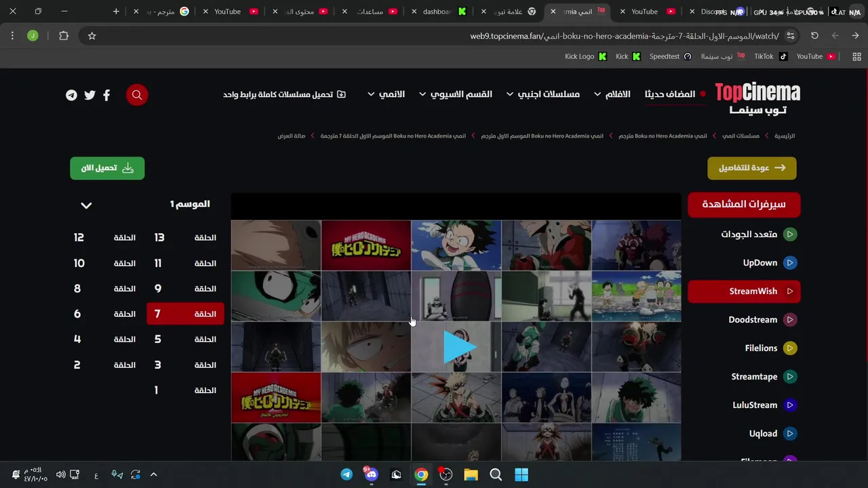Screen dimensions: 868x488
Task: Open the Kick Logo bookmark
Action: (586, 56)
